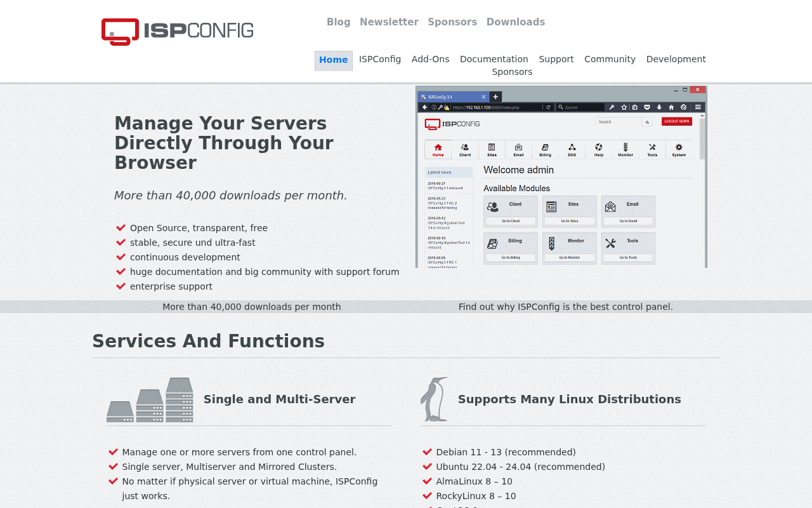The width and height of the screenshot is (812, 508).
Task: Open the Support menu
Action: click(556, 59)
